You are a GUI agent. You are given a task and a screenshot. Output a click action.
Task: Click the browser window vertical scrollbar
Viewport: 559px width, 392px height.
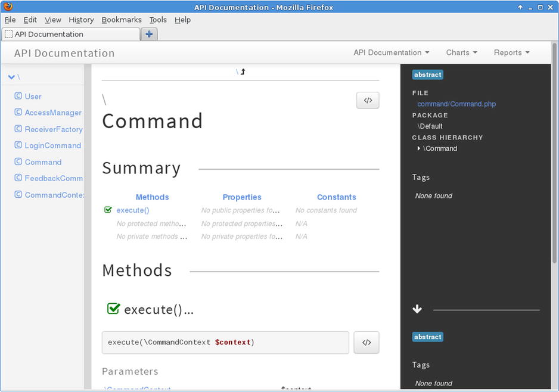[554, 153]
